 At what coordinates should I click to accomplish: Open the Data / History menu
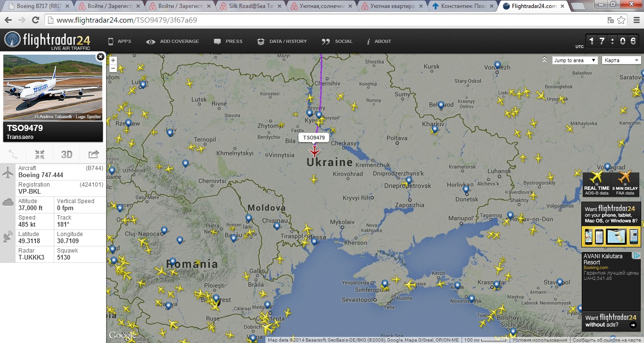pyautogui.click(x=282, y=41)
